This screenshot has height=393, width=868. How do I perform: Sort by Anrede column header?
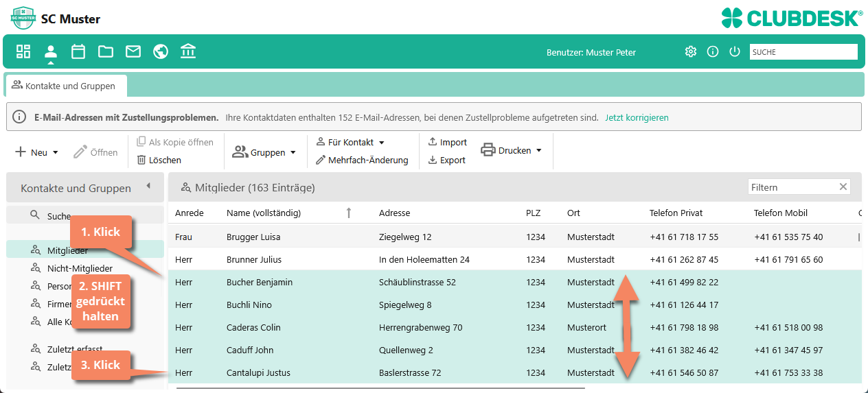tap(190, 213)
